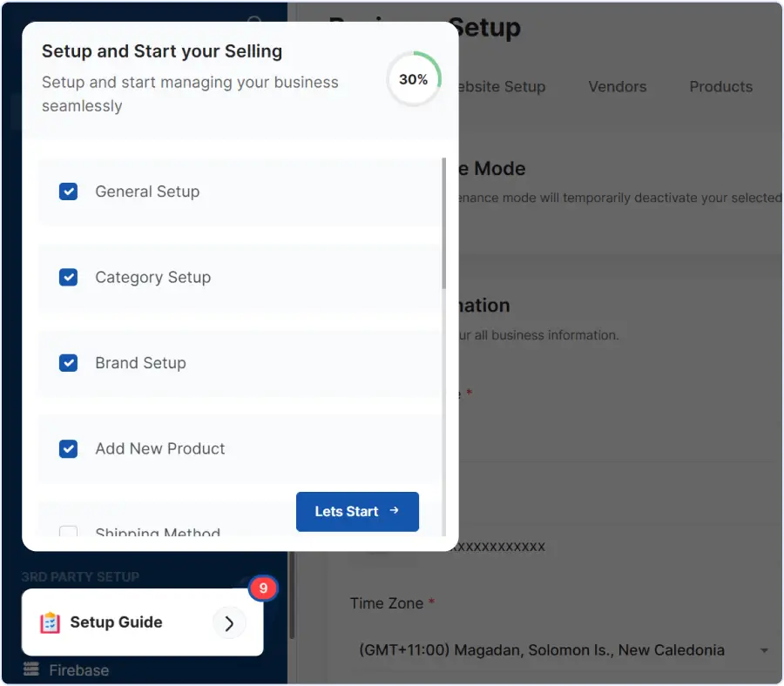The image size is (784, 686).
Task: Enable the Shipping Method checkbox
Action: coord(68,532)
